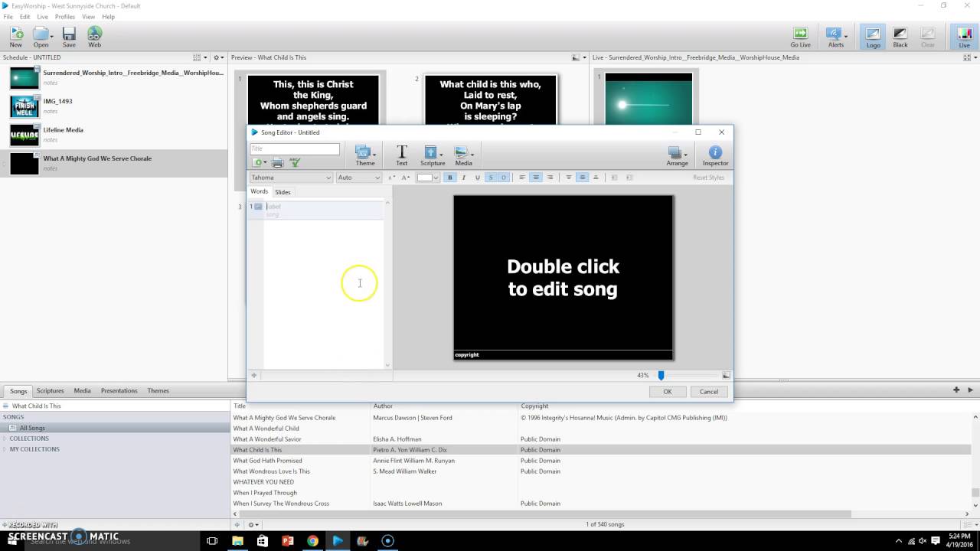Open the Inspector in Song Editor
980x551 pixels.
[x=715, y=155]
